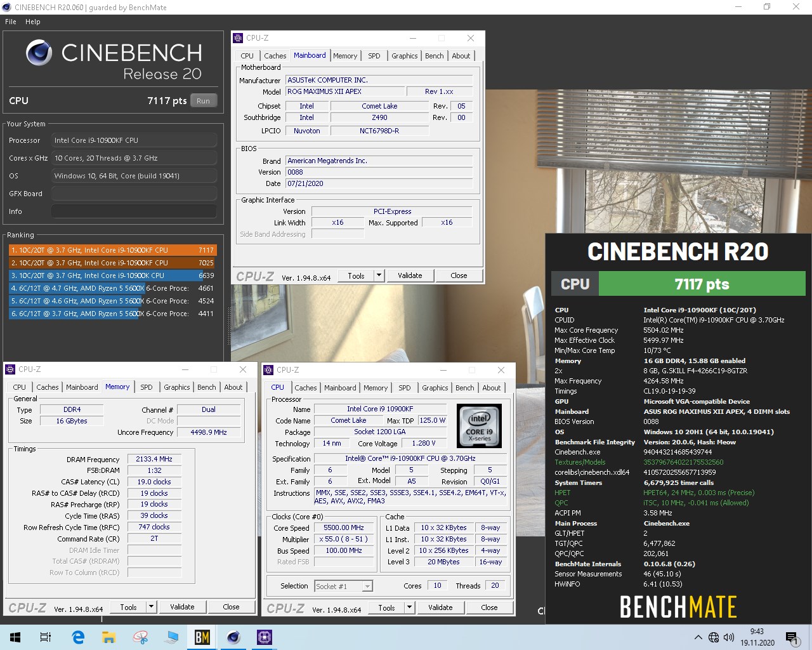Open About tab in Memory CPU-Z window
This screenshot has height=650, width=812.
coord(233,387)
